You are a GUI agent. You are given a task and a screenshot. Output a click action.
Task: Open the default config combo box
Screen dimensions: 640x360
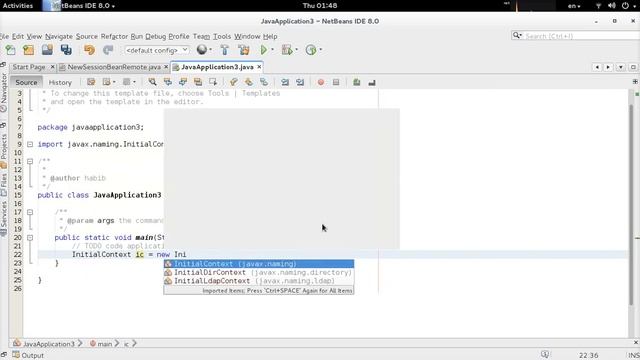pos(156,50)
